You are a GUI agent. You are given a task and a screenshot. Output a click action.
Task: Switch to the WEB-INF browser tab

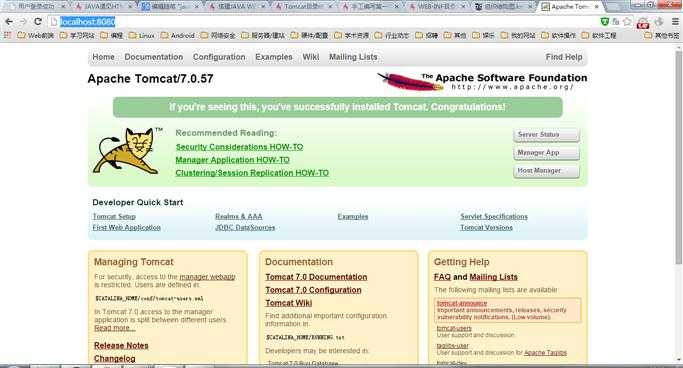coord(436,7)
